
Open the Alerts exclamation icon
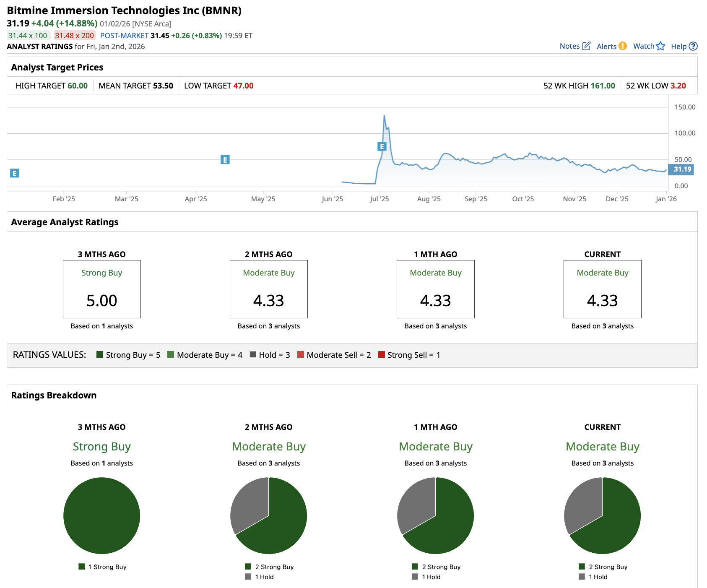click(623, 46)
